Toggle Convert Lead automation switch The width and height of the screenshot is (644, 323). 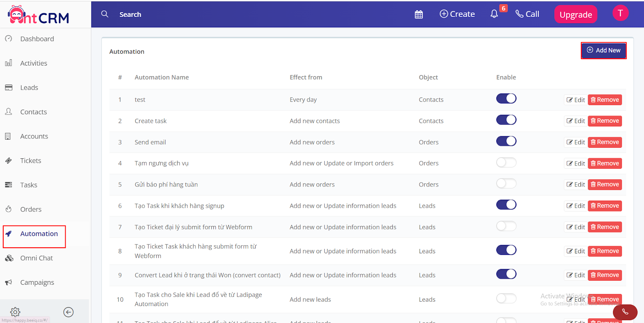pyautogui.click(x=506, y=274)
